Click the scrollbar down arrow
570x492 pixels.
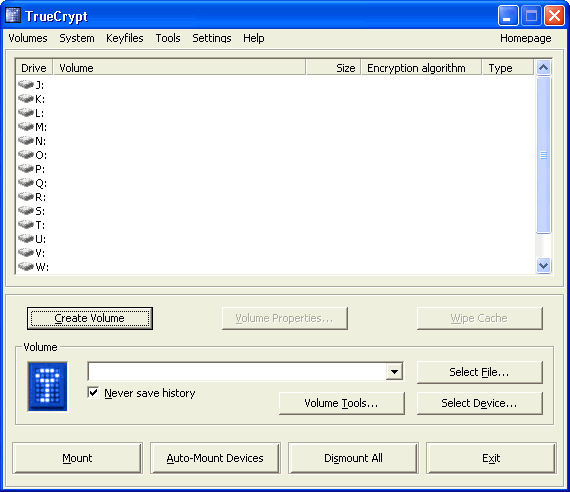tap(543, 266)
